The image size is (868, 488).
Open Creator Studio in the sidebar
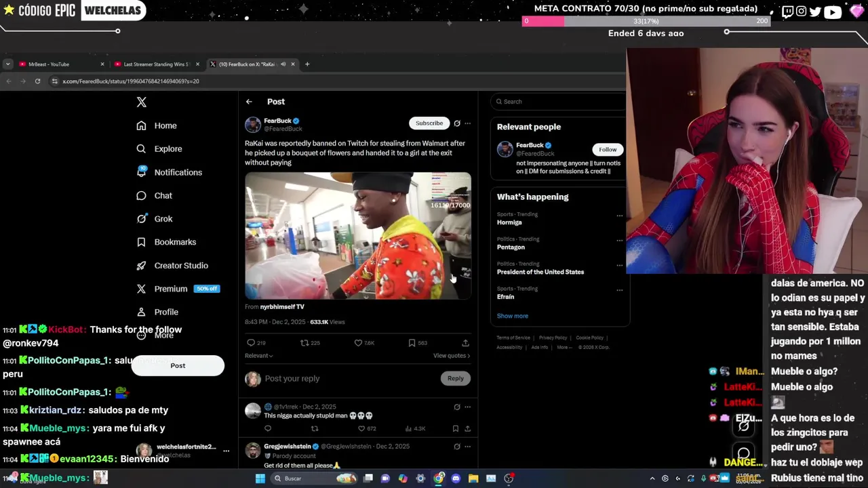[172, 266]
